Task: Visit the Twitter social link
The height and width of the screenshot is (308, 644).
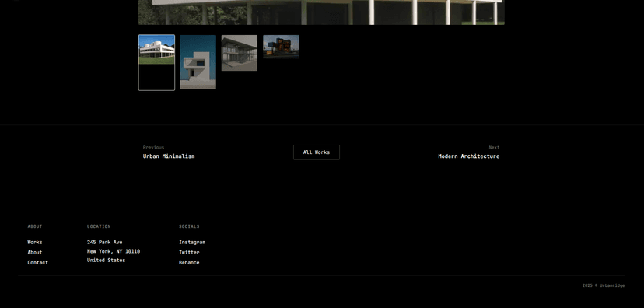Action: point(189,253)
